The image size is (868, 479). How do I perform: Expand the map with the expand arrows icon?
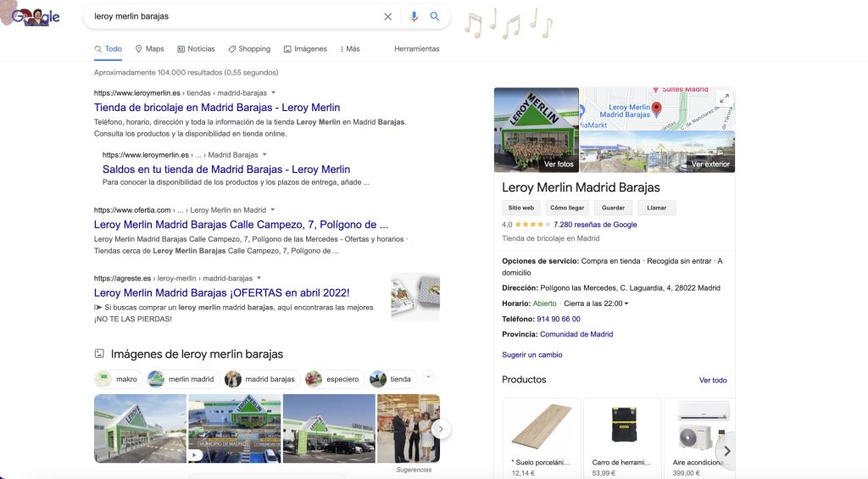click(x=724, y=98)
